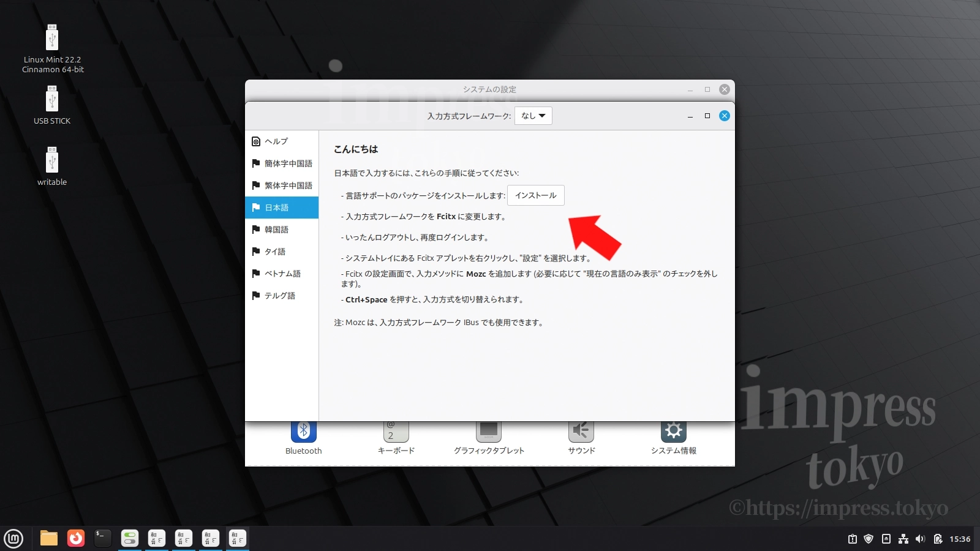Open the Update Manager shield tray icon

[x=869, y=539]
